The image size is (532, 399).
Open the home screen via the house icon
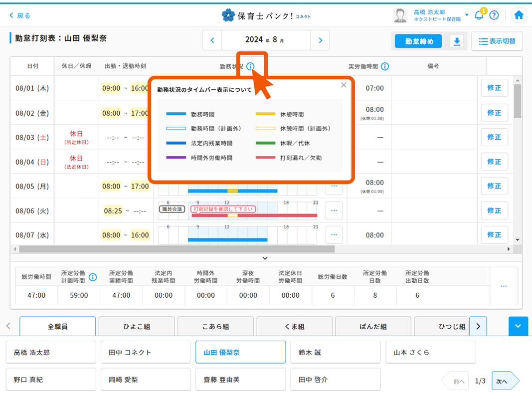pos(519,15)
